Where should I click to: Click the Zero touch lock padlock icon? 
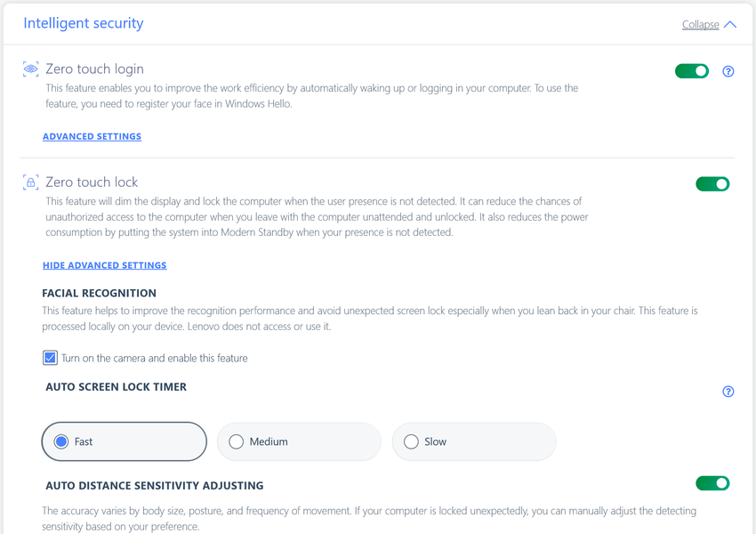[x=30, y=182]
